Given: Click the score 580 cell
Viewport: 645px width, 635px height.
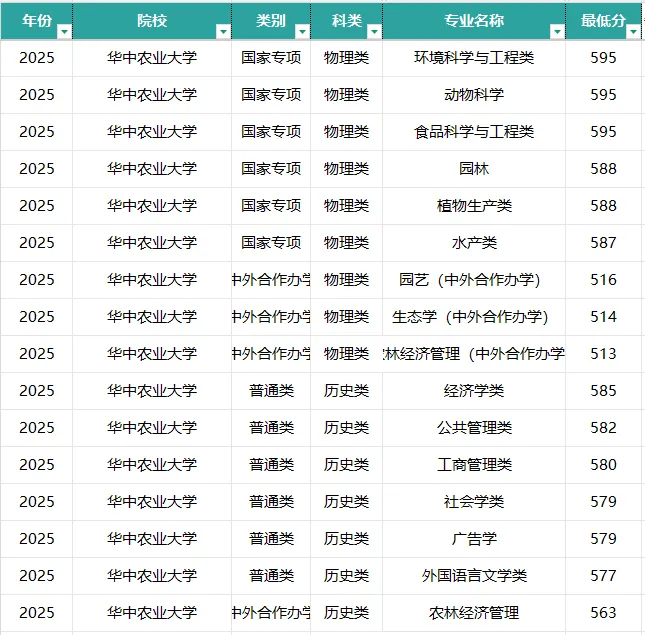Looking at the screenshot, I should coord(603,465).
